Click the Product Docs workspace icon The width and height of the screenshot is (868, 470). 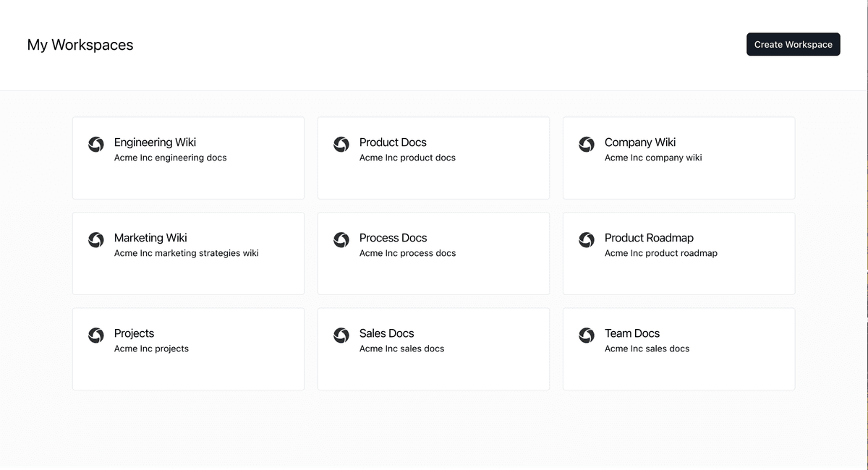[x=341, y=145]
